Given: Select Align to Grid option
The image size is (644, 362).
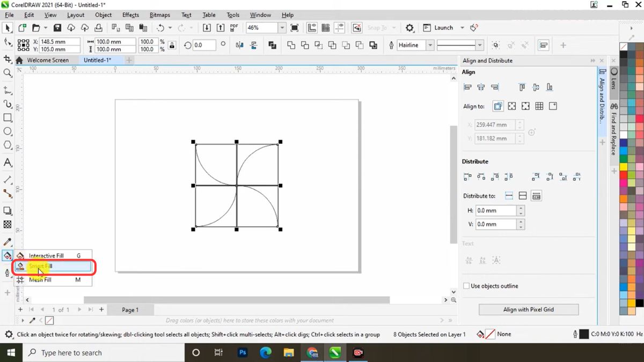Looking at the screenshot, I should click(x=539, y=106).
